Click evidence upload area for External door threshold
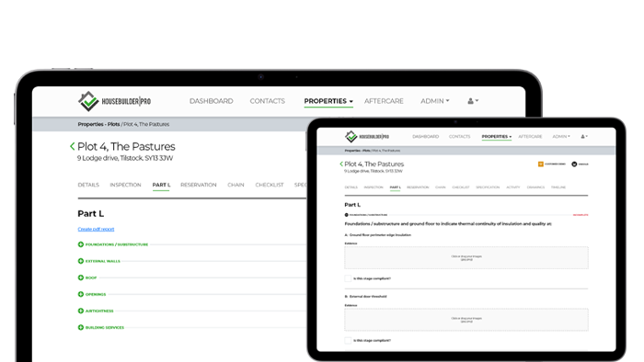The width and height of the screenshot is (644, 362). [466, 320]
